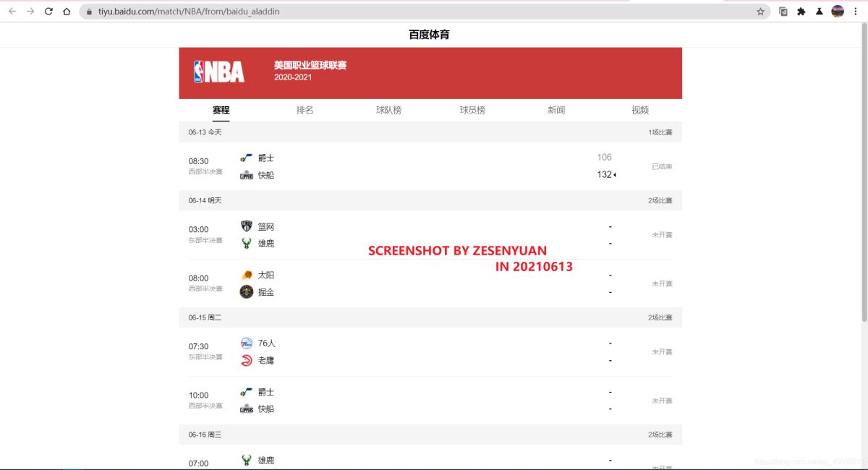Click the 百度体育 page title
This screenshot has width=868, height=470.
[429, 34]
